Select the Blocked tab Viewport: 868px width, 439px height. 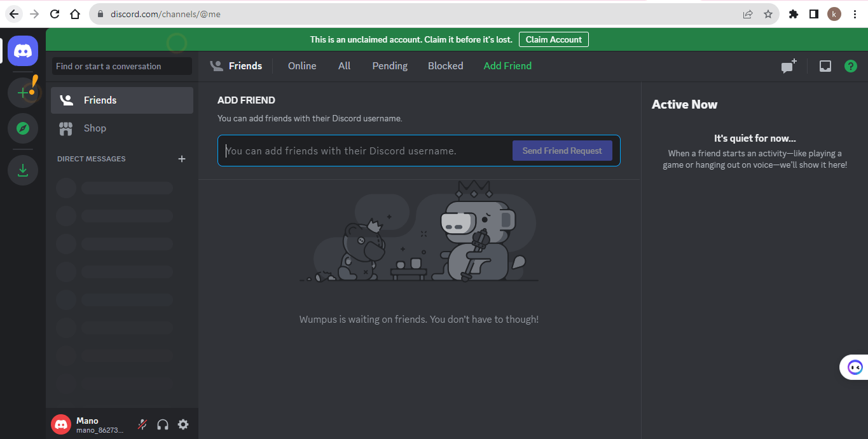445,66
